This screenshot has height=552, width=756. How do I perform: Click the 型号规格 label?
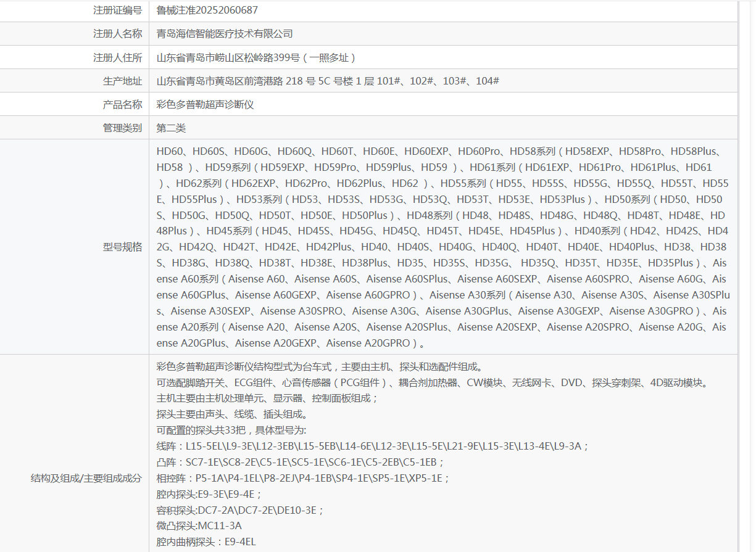pos(122,247)
